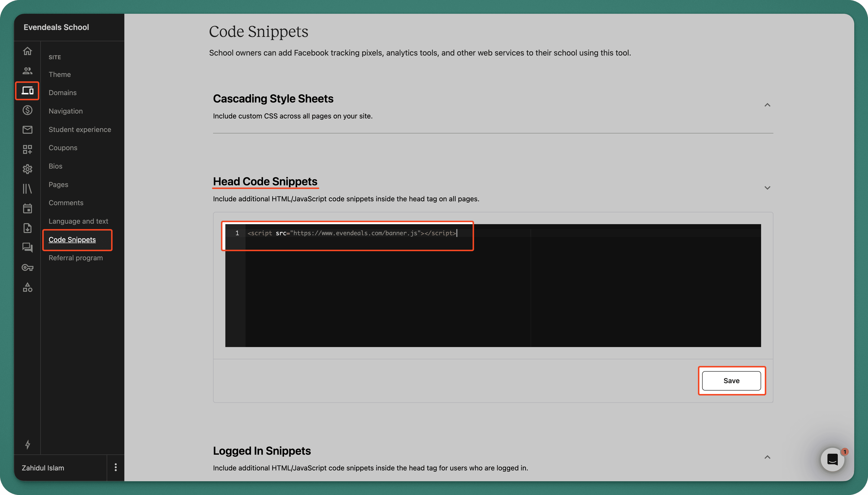Expand the Head Code Snippets section
The height and width of the screenshot is (495, 868).
click(768, 188)
